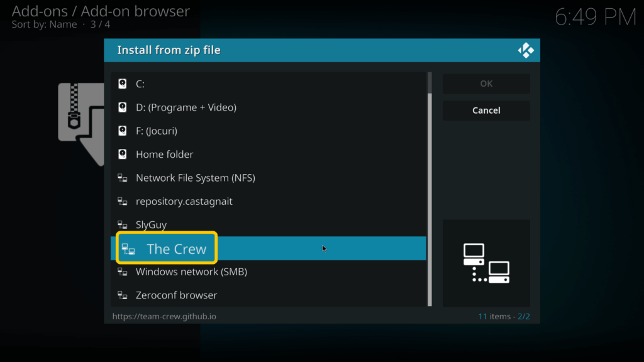The image size is (644, 362).
Task: Open the repository.castagnait network source
Action: tap(184, 201)
